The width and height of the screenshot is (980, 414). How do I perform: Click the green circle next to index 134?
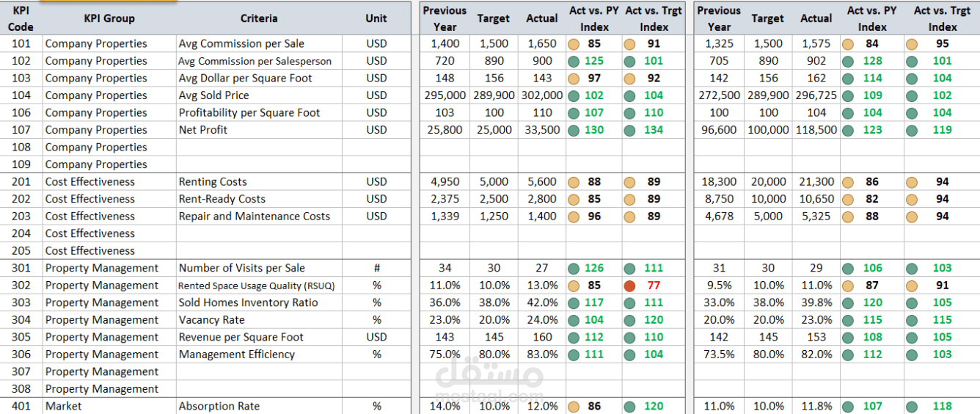[629, 130]
